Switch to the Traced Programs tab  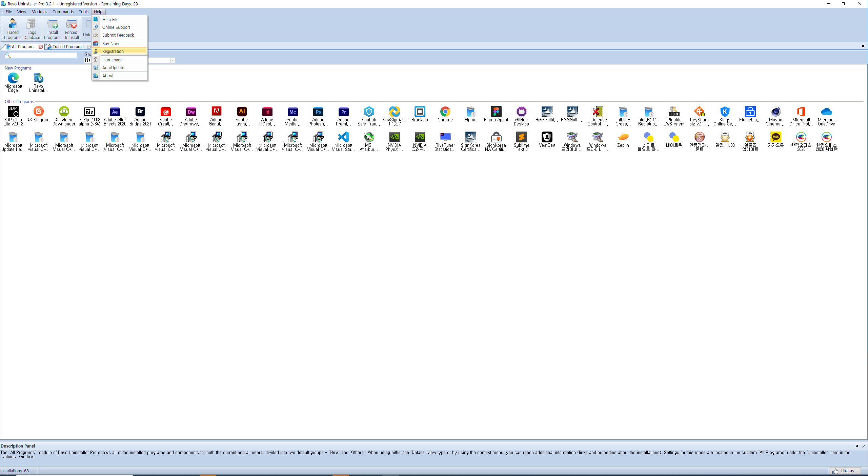point(68,47)
